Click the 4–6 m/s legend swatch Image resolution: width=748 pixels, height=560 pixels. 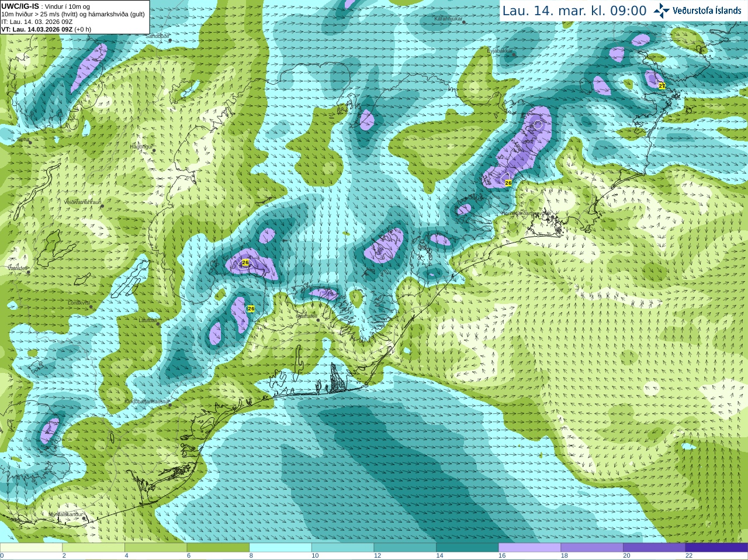tap(155, 548)
